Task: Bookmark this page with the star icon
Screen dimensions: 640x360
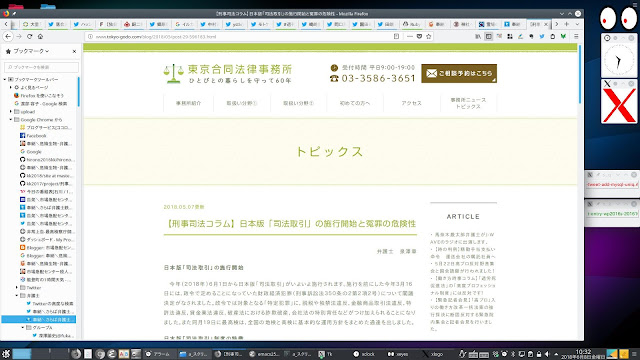Action: 429,36
